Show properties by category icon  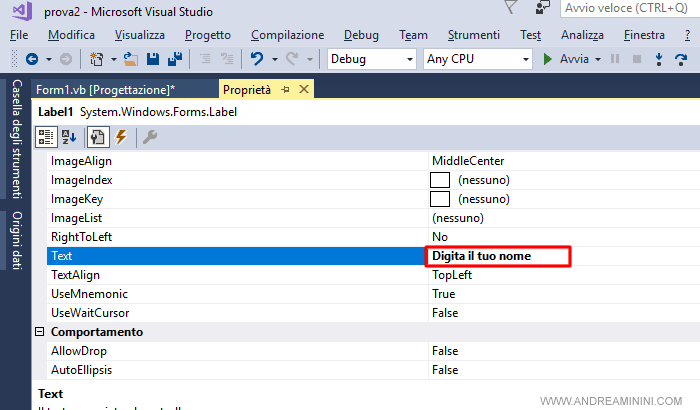[47, 136]
